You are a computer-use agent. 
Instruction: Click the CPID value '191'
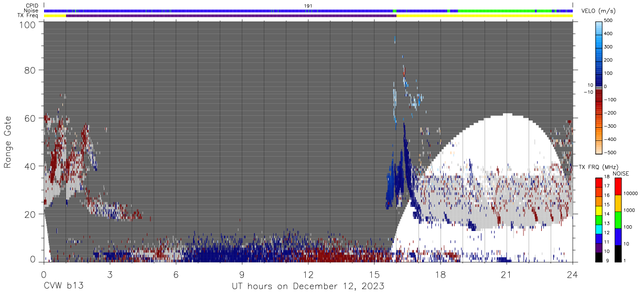308,6
